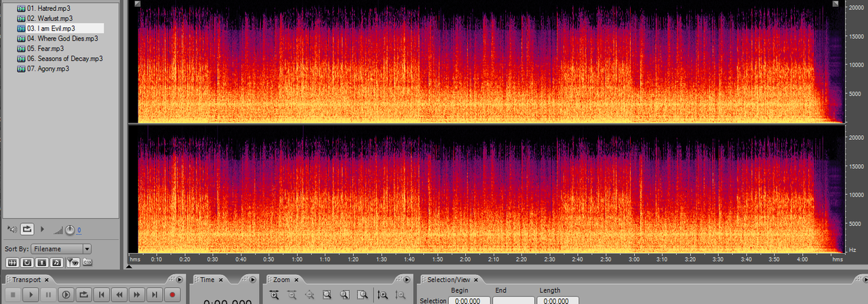Toggle show loop files filter button
Image resolution: width=868 pixels, height=304 pixels.
pos(27,263)
